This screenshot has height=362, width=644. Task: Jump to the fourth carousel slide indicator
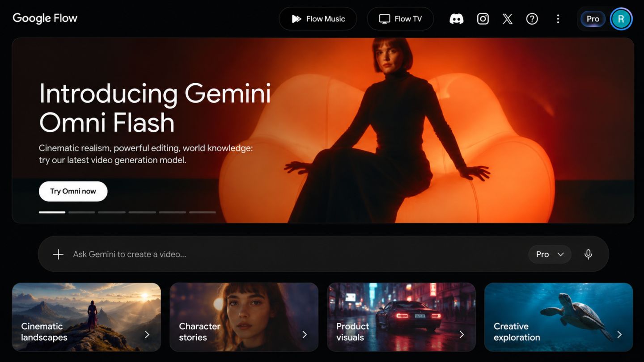pos(142,212)
